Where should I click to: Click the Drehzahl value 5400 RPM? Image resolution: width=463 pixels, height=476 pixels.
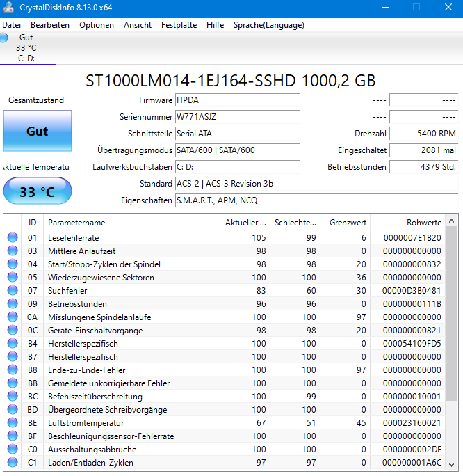coord(423,134)
